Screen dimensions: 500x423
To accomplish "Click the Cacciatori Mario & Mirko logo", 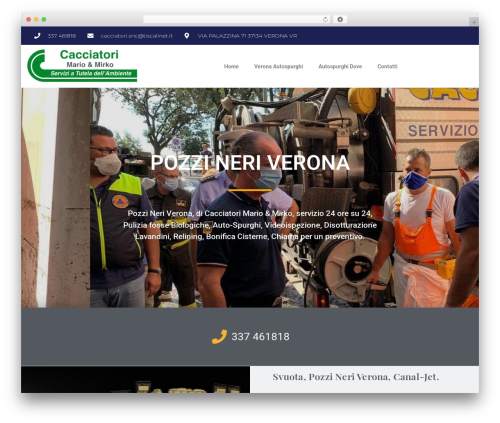I will 82,66.
